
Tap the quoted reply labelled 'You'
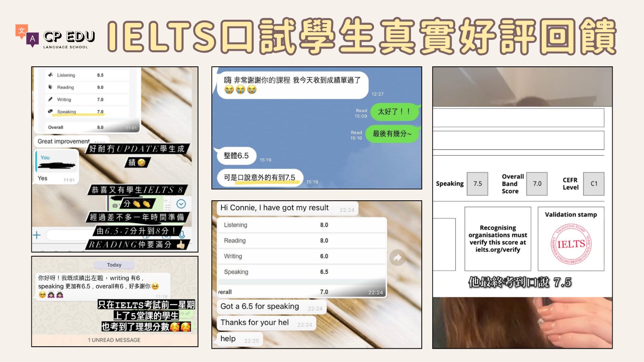57,161
